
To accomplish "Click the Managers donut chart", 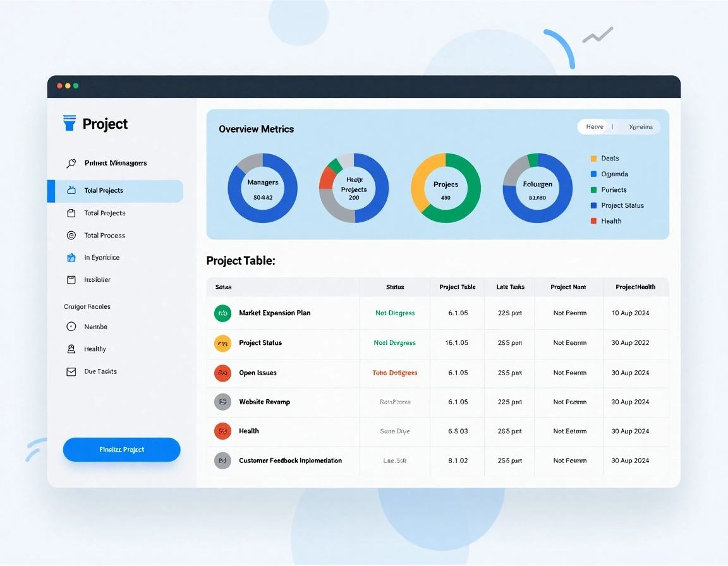I will tap(262, 188).
